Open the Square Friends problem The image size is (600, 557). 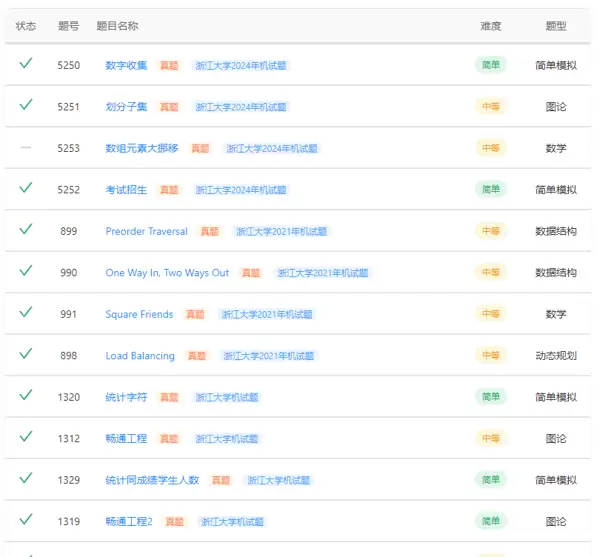pyautogui.click(x=139, y=314)
